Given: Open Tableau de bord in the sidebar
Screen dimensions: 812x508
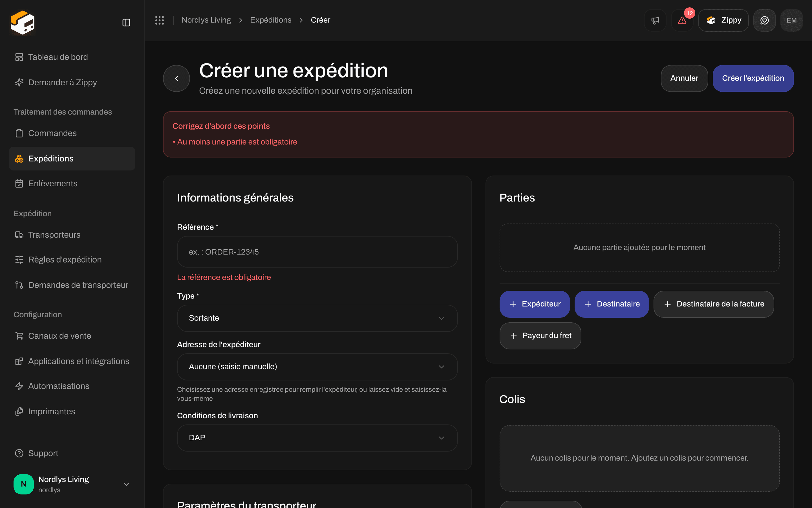Looking at the screenshot, I should pyautogui.click(x=72, y=57).
